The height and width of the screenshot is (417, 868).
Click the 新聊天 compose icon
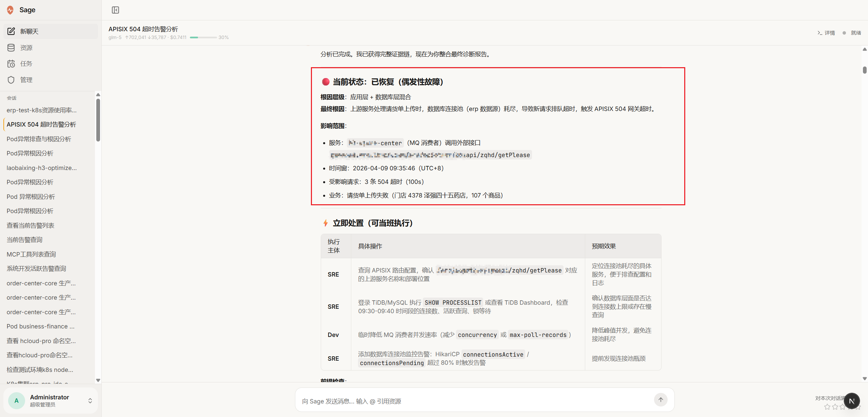click(x=11, y=31)
